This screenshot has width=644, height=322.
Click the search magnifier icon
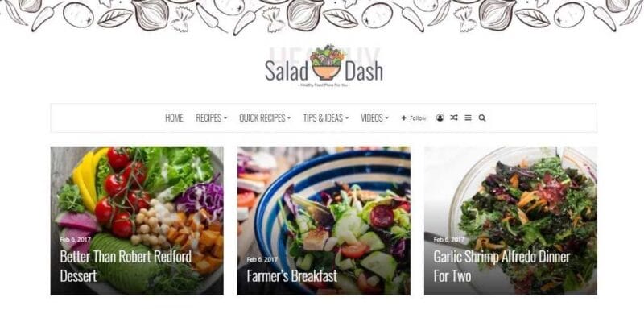click(481, 118)
